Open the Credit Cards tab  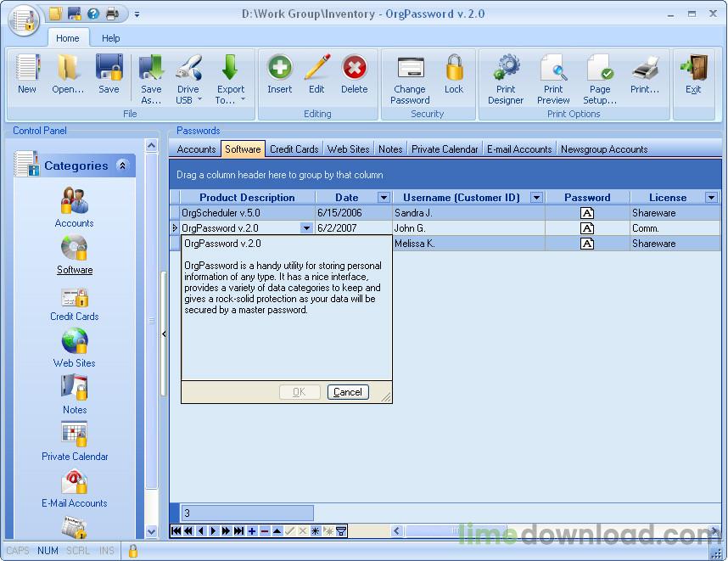click(x=294, y=149)
